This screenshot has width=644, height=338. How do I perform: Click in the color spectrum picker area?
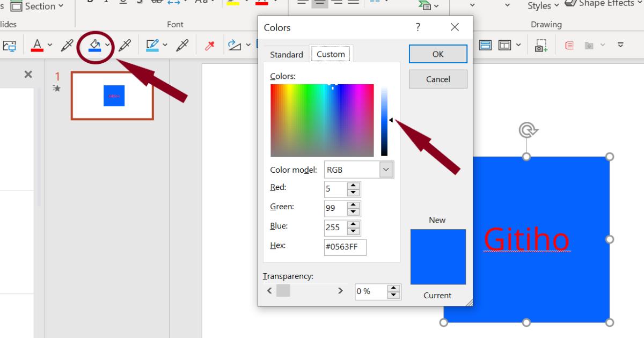(322, 120)
